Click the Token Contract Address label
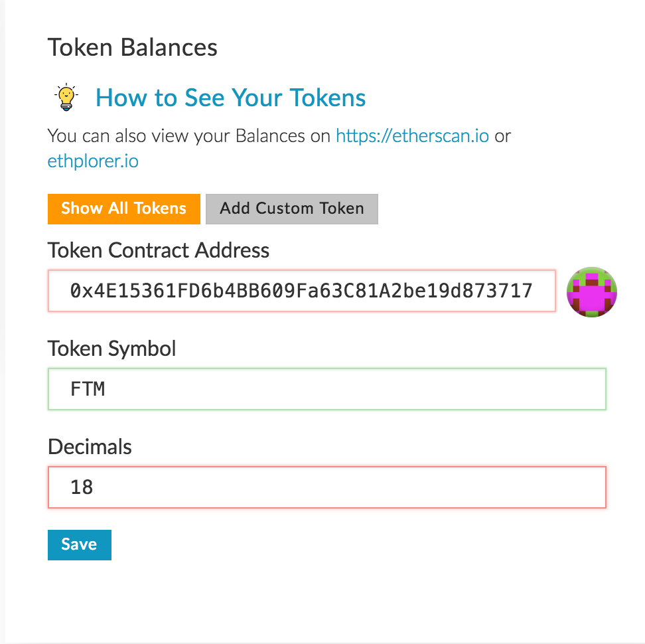Image resolution: width=645 pixels, height=644 pixels. tap(158, 250)
